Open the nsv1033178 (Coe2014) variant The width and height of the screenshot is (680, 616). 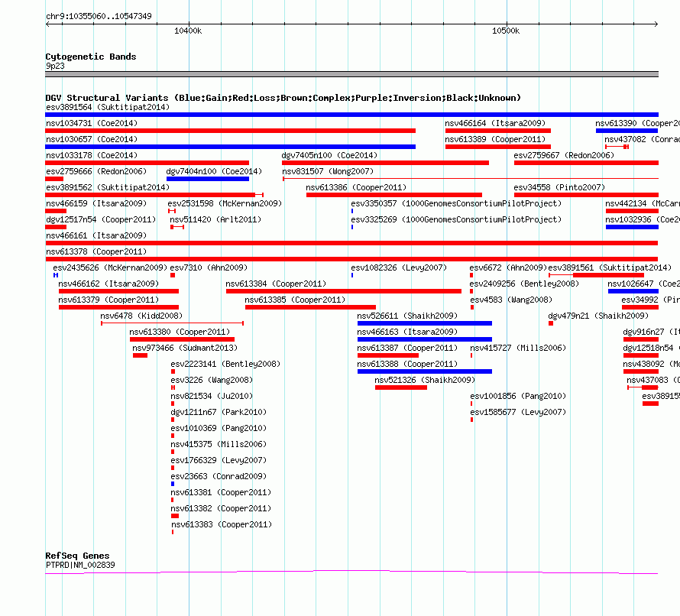coord(92,155)
